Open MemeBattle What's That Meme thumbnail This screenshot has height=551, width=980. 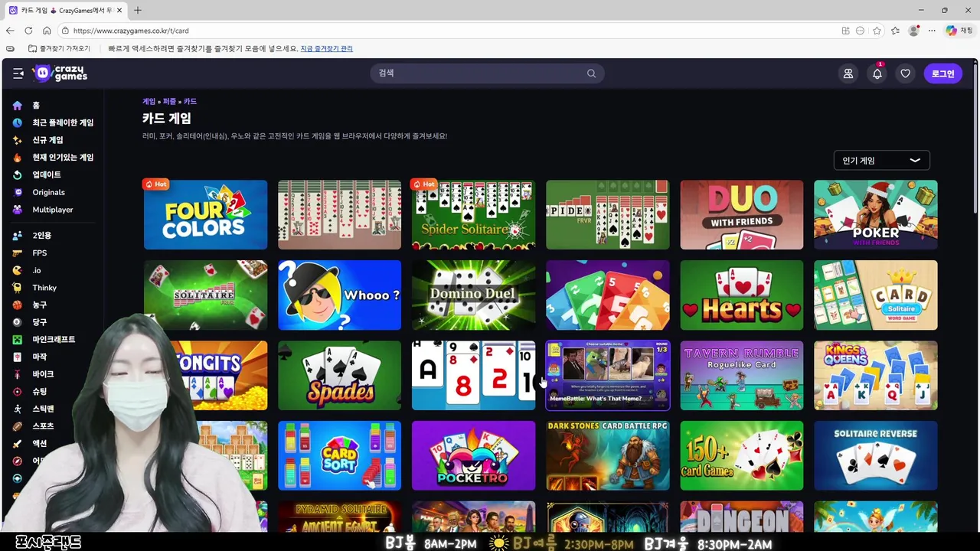pos(607,376)
